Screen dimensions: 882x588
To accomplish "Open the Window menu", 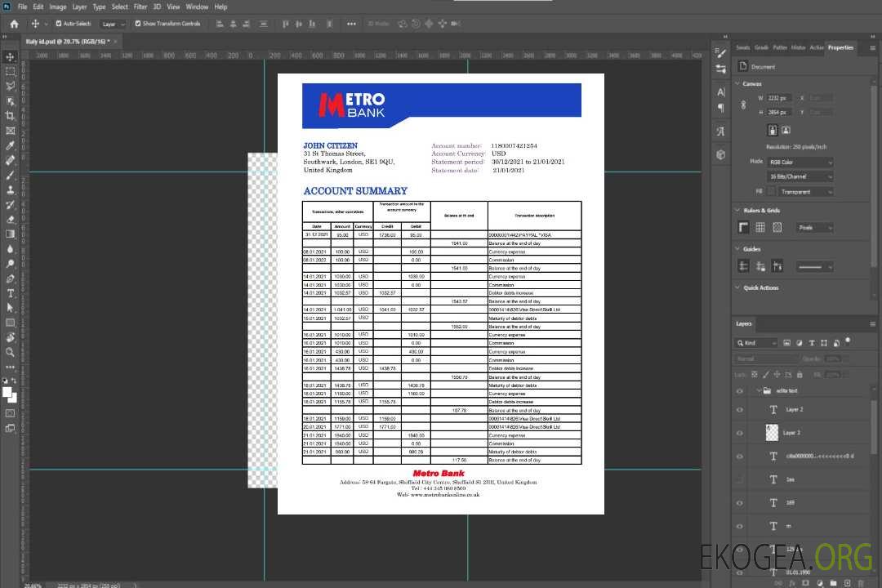I will pos(197,7).
